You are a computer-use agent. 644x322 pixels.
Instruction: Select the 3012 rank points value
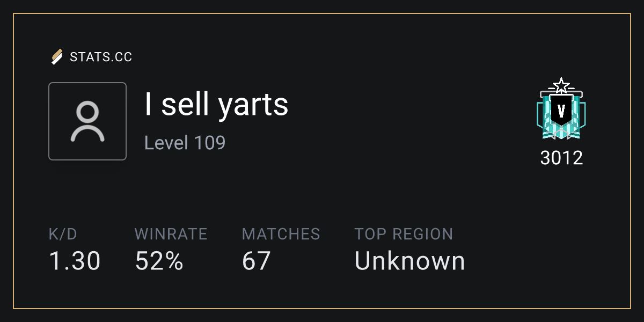[561, 158]
